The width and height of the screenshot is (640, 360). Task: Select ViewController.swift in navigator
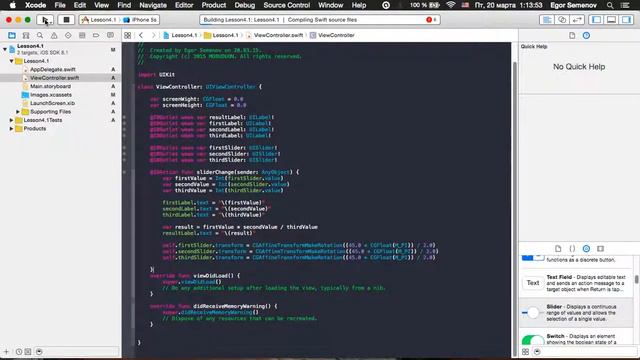54,78
